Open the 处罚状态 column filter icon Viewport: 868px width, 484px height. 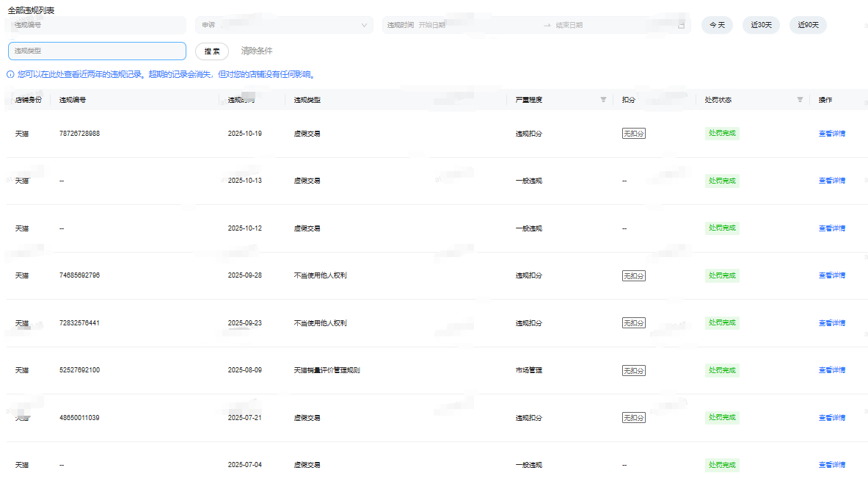pos(800,100)
